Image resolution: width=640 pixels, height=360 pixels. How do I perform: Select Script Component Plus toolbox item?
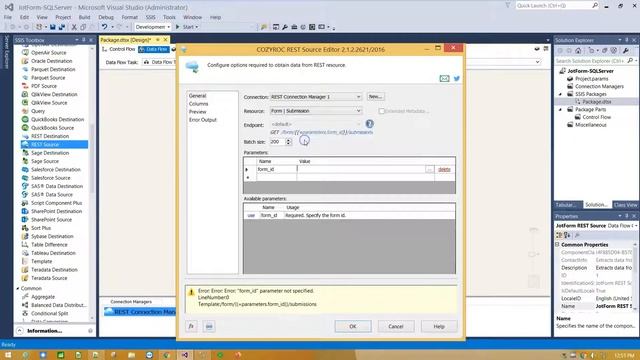(x=56, y=203)
